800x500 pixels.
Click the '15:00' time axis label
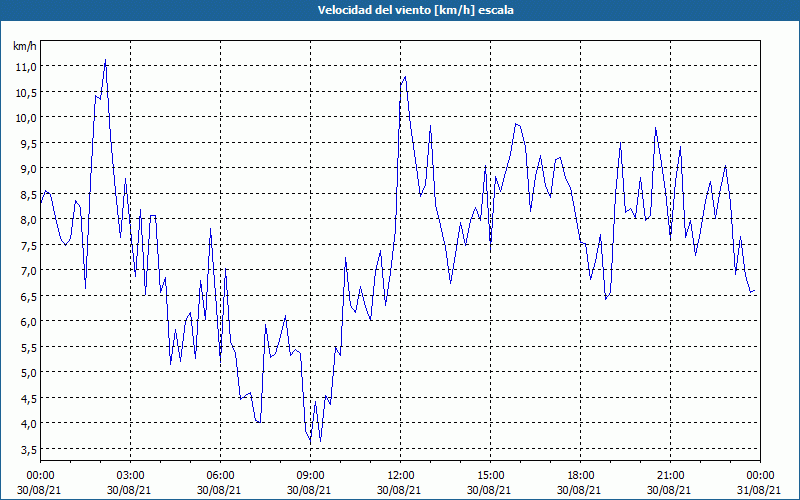(x=490, y=476)
